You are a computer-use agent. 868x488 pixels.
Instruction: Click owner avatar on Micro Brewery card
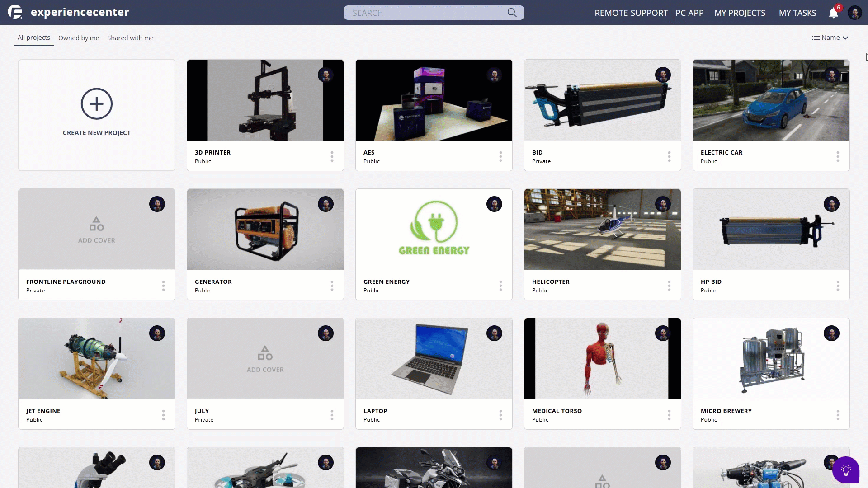click(831, 333)
